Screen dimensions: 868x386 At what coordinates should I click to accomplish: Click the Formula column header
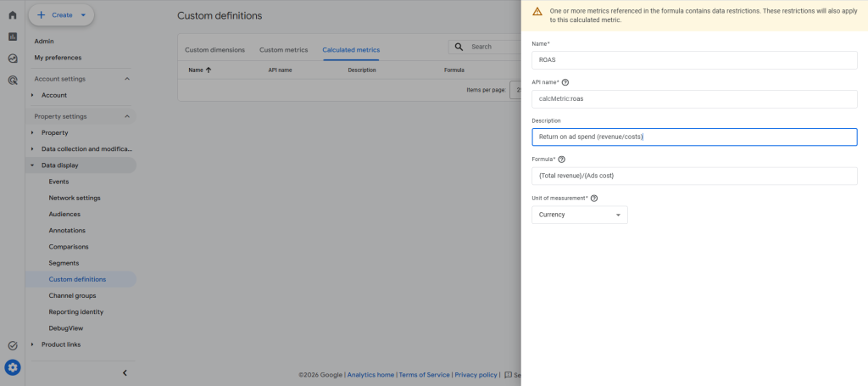tap(454, 70)
